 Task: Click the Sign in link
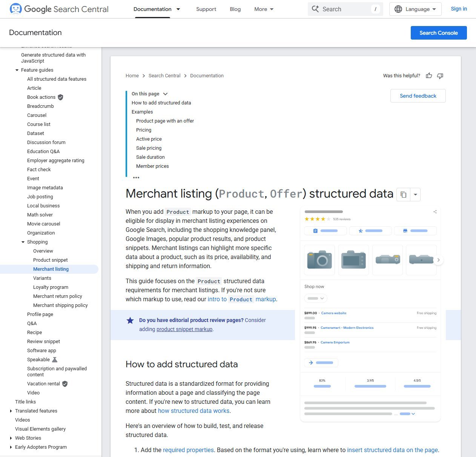coord(459,9)
